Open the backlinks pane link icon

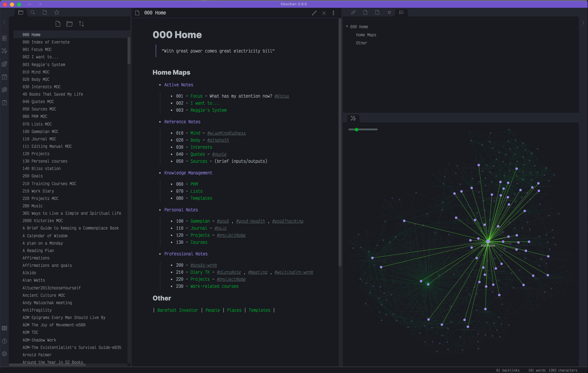coord(353,12)
